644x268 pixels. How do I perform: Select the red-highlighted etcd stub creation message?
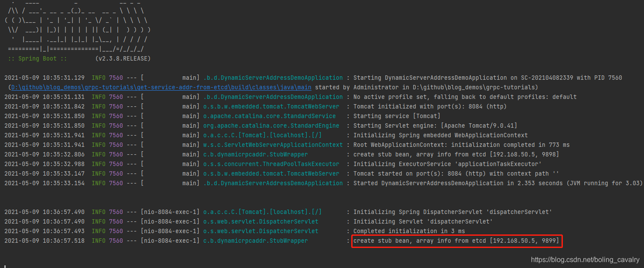pos(456,241)
